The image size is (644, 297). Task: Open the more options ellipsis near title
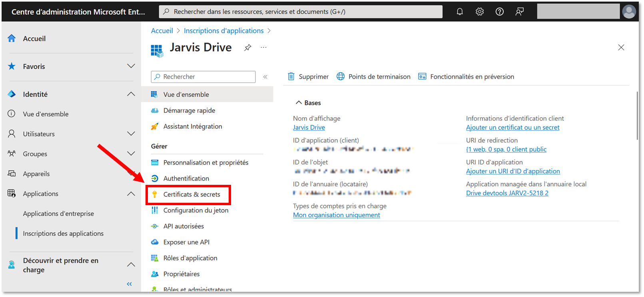point(263,47)
